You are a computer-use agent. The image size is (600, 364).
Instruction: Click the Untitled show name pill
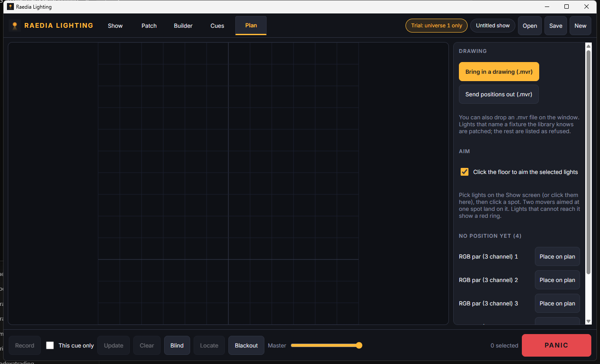tap(493, 26)
